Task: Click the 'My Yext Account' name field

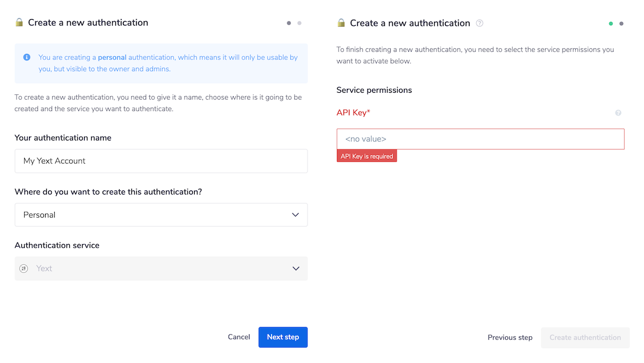Action: click(x=161, y=161)
